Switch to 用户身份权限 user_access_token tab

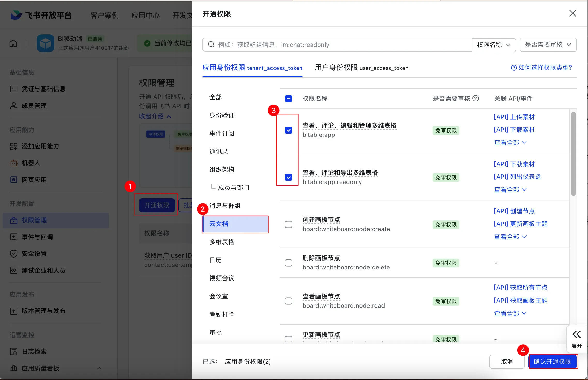pos(361,68)
